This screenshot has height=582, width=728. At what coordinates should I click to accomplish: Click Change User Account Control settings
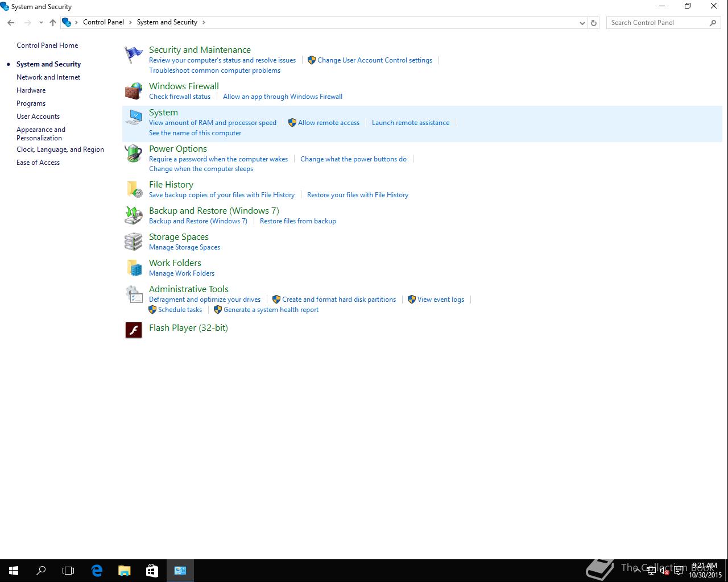[x=375, y=60]
